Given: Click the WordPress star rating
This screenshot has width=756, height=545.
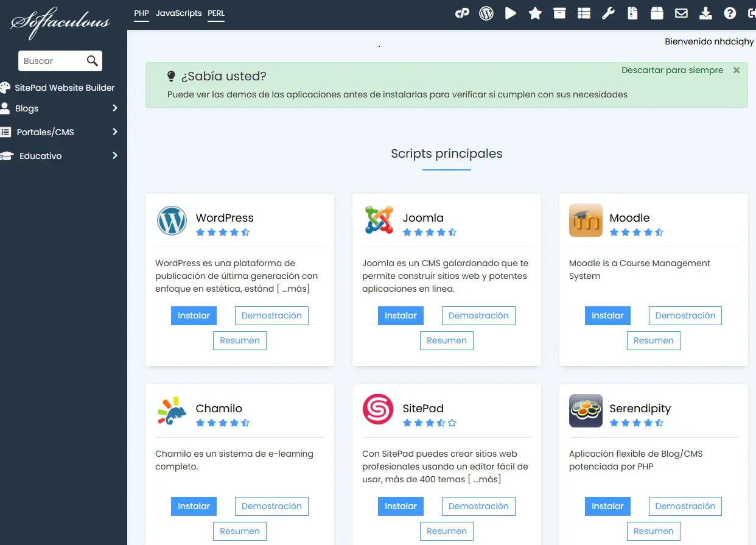Looking at the screenshot, I should (223, 232).
